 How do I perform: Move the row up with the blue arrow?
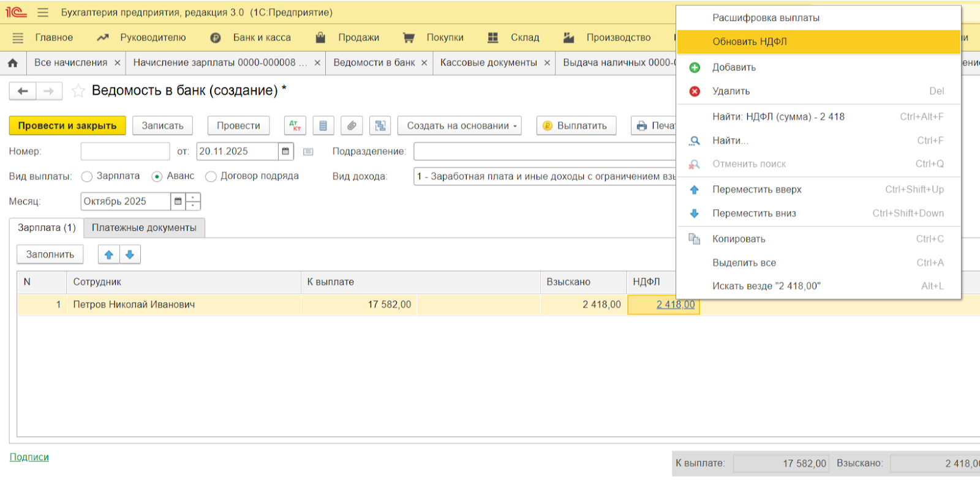pos(108,255)
